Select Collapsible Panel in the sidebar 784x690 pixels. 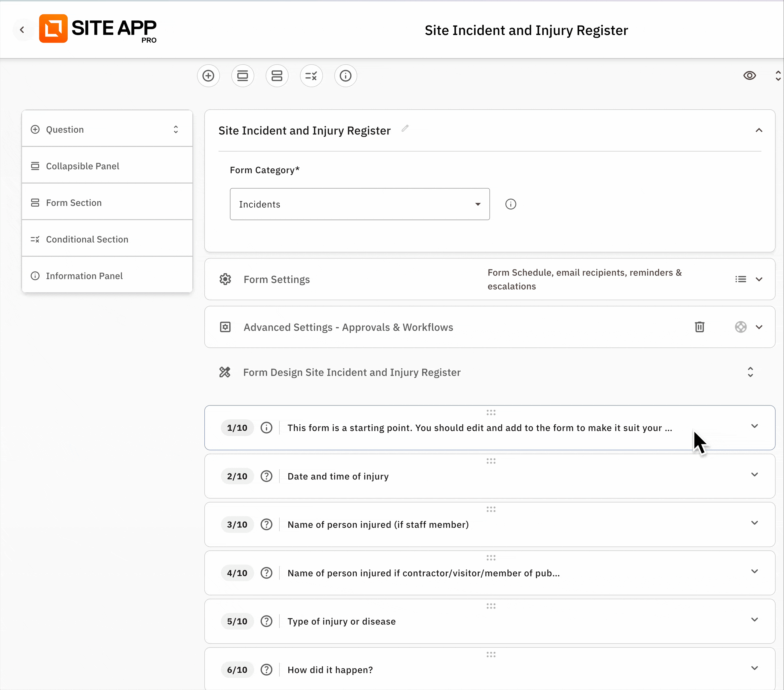coord(82,166)
